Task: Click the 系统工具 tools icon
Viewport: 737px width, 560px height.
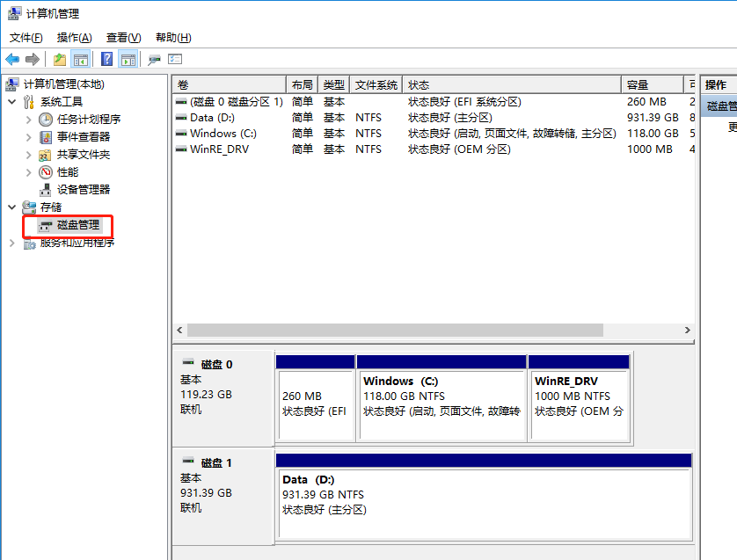Action: (x=29, y=102)
